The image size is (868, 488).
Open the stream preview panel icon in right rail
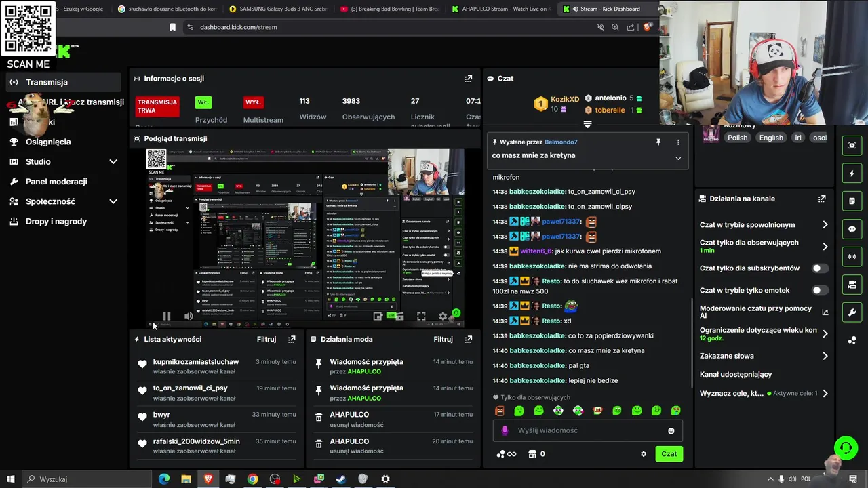(852, 146)
